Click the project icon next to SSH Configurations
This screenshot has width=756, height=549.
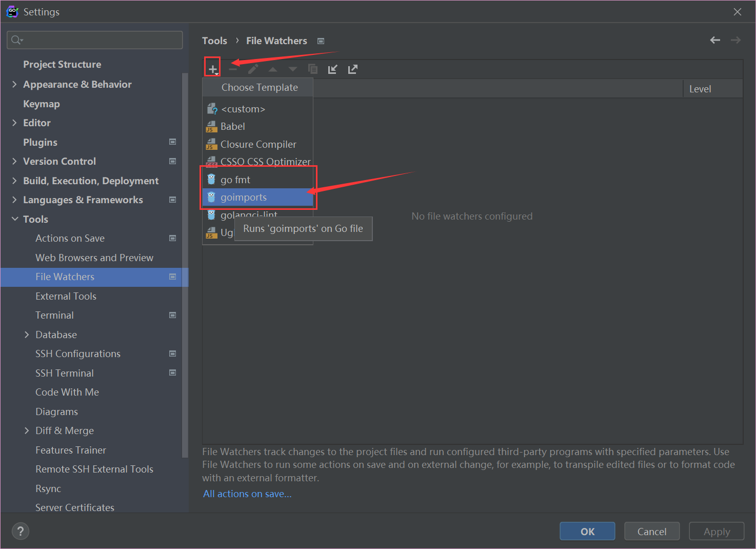point(173,354)
